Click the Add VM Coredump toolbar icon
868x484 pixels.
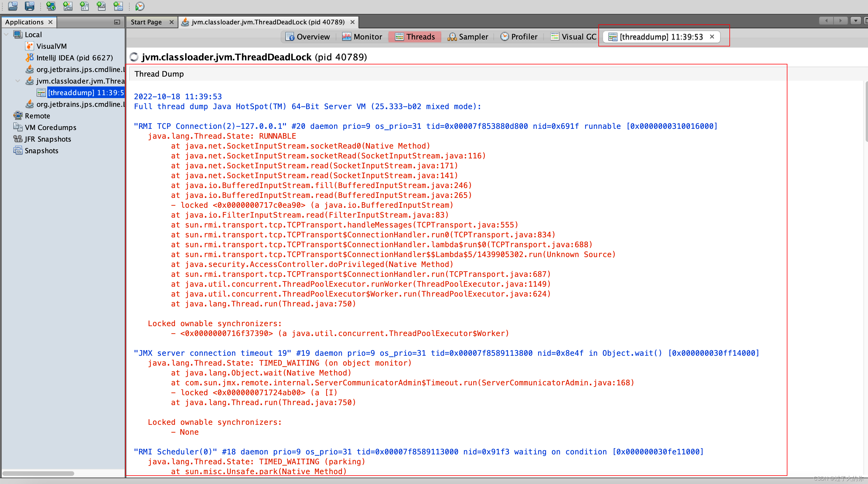pos(84,6)
